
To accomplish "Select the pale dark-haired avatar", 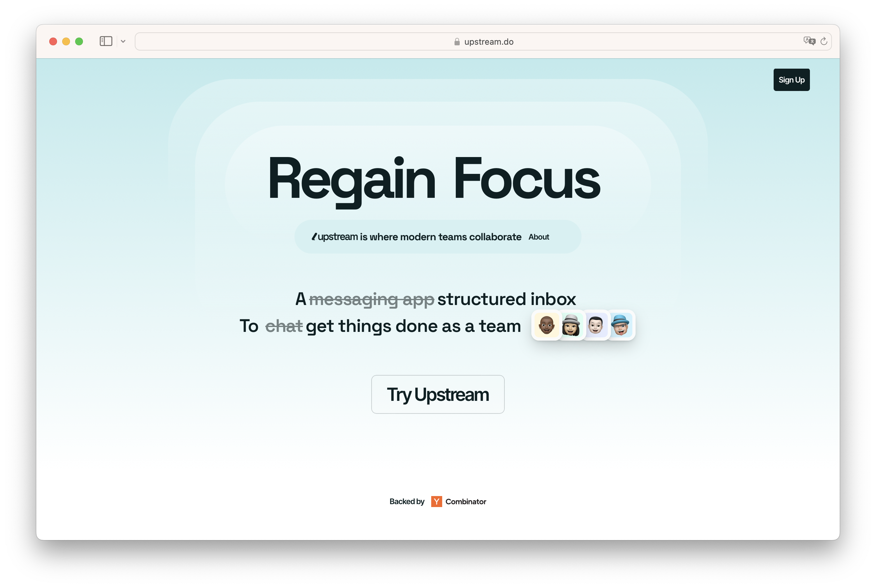I will point(596,325).
